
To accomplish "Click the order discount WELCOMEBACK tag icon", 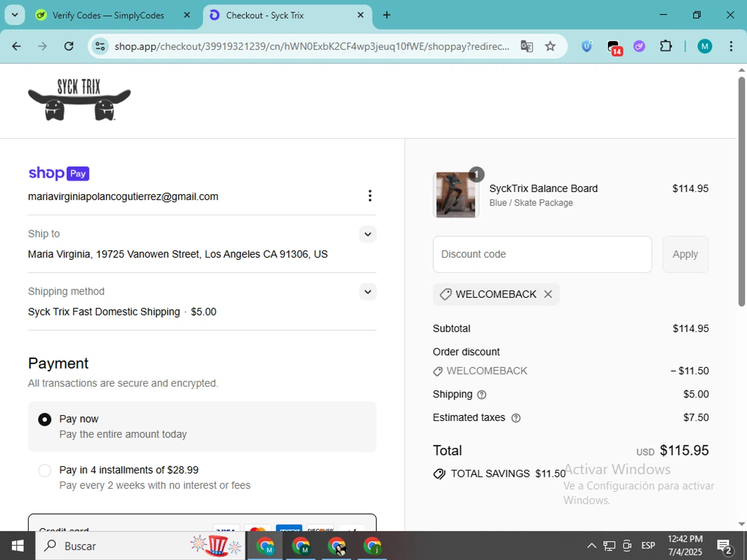I will point(438,371).
